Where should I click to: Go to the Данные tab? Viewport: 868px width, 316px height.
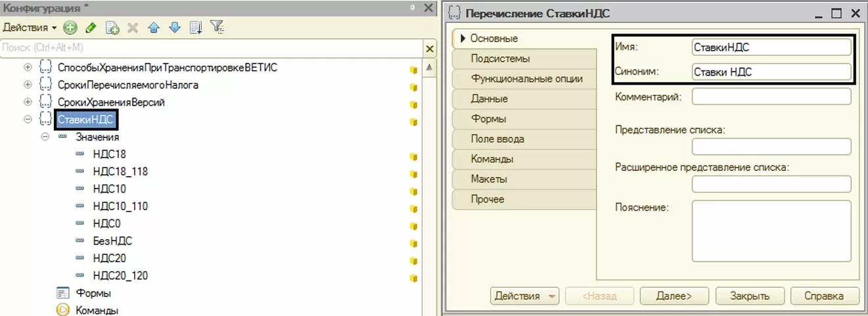point(489,99)
